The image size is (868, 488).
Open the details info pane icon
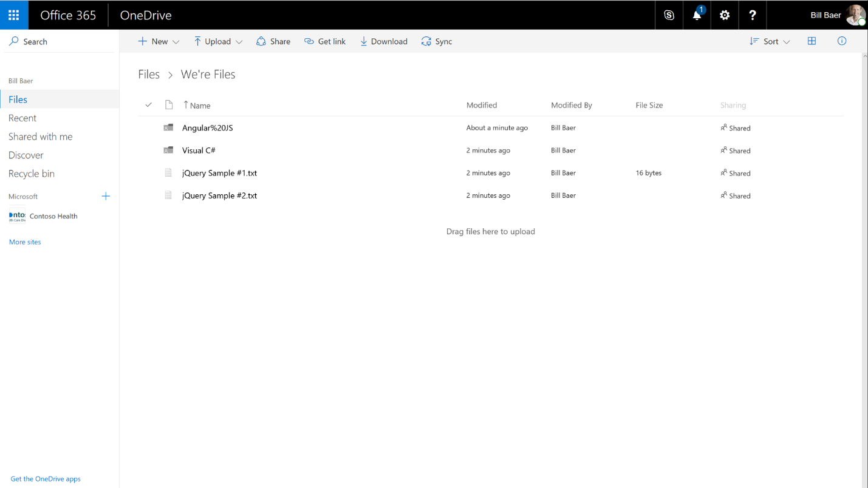pos(842,41)
